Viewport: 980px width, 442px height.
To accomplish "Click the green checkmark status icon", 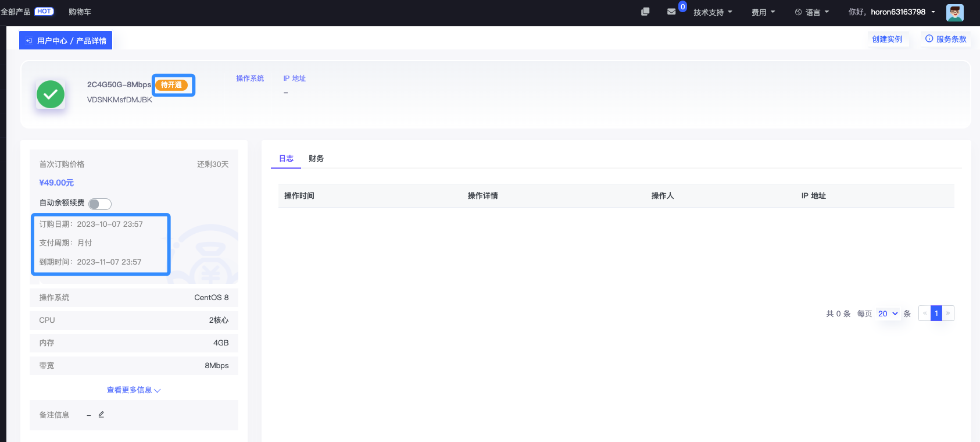I will tap(51, 94).
